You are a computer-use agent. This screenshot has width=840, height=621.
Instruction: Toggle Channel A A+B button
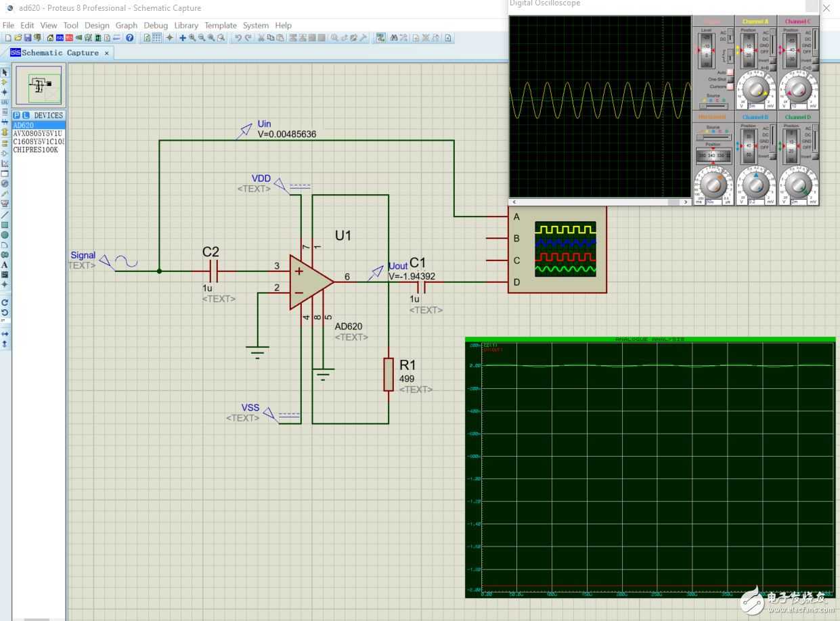[773, 68]
